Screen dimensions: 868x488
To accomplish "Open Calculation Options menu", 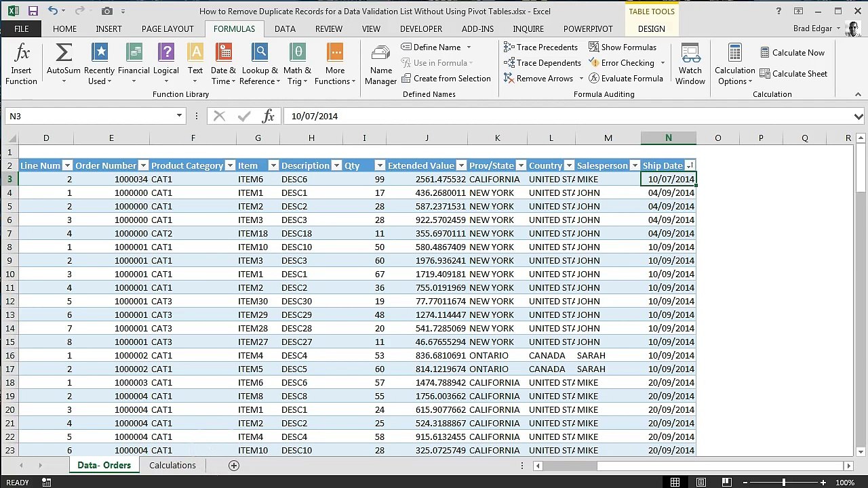I will pos(734,64).
